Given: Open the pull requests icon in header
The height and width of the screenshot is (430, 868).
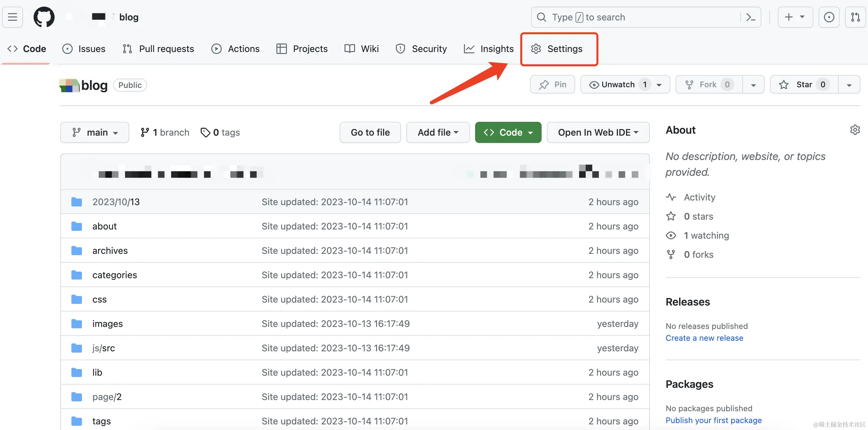Looking at the screenshot, I should [855, 17].
